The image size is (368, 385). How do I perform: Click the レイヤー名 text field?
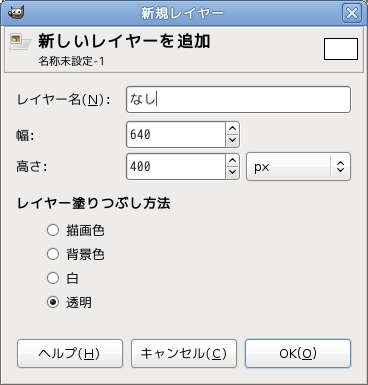pyautogui.click(x=238, y=99)
